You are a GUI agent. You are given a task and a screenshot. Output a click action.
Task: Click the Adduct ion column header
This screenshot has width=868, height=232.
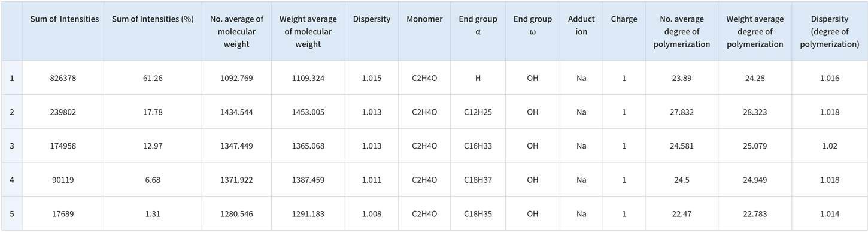(581, 31)
